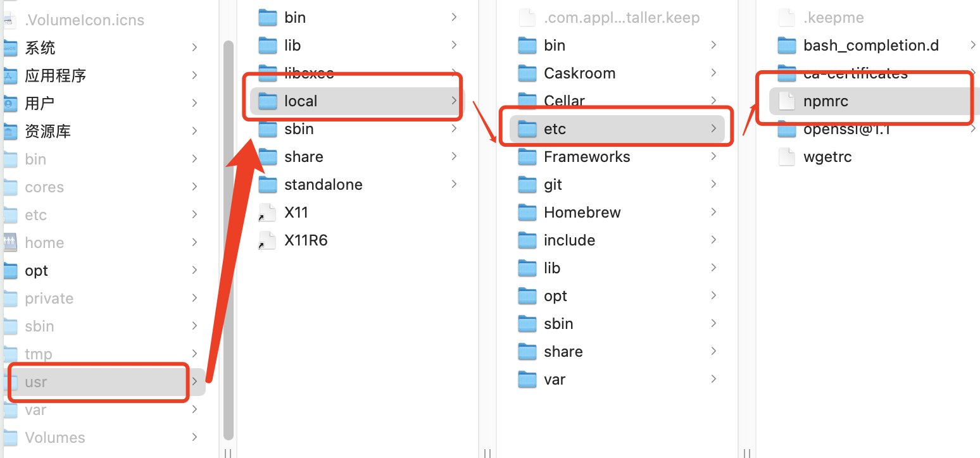Select the wgetrc file icon
The width and height of the screenshot is (980, 458).
pos(786,156)
